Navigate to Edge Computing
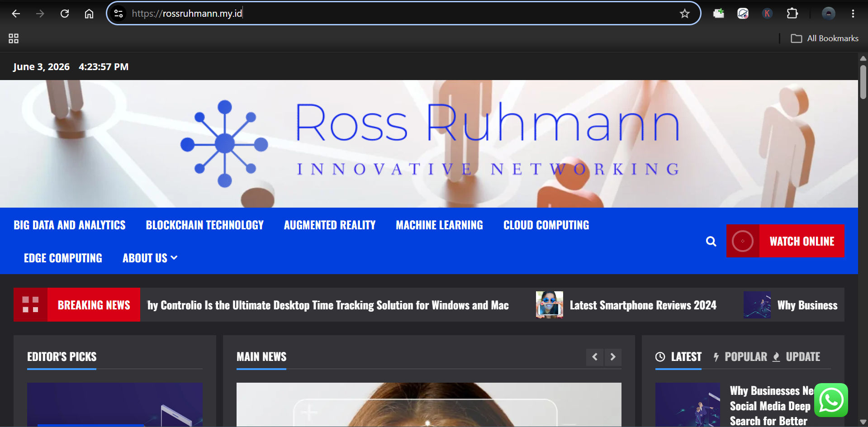The width and height of the screenshot is (868, 427). click(63, 258)
